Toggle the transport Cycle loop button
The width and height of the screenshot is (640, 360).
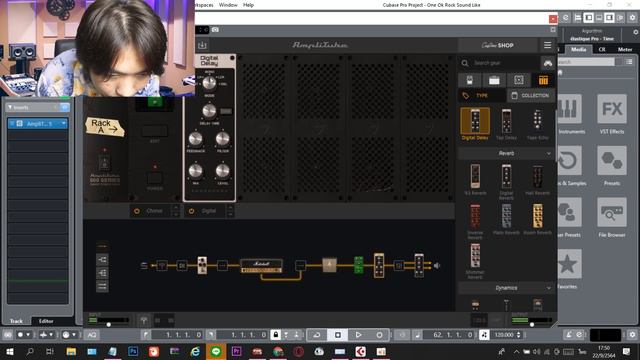point(317,335)
